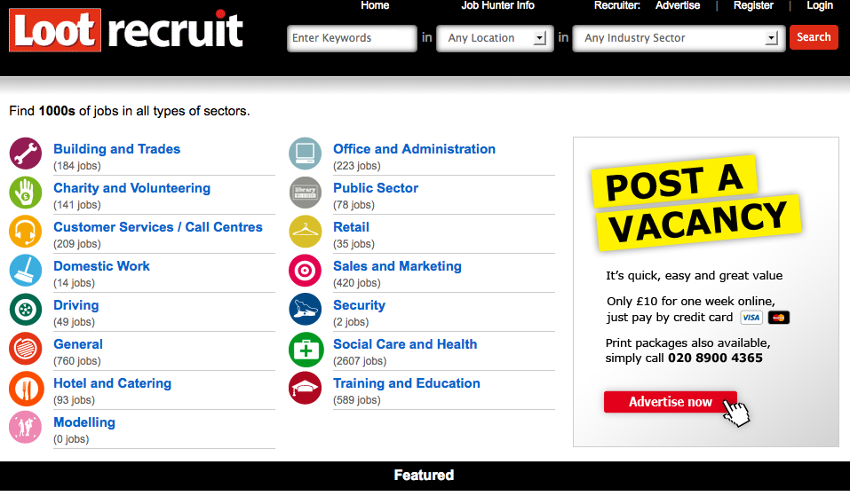Screen dimensions: 850x504
Task: Click the Office and Administration computer icon
Action: 306,154
